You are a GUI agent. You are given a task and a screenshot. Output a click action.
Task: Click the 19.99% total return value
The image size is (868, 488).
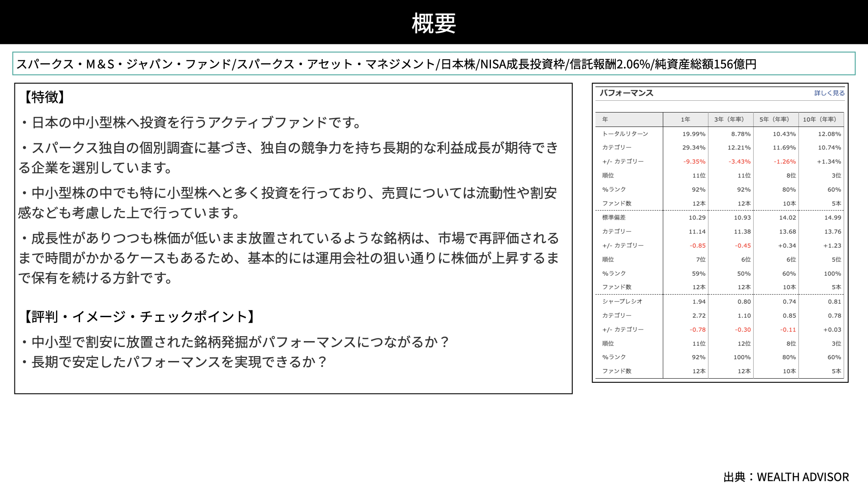click(694, 134)
